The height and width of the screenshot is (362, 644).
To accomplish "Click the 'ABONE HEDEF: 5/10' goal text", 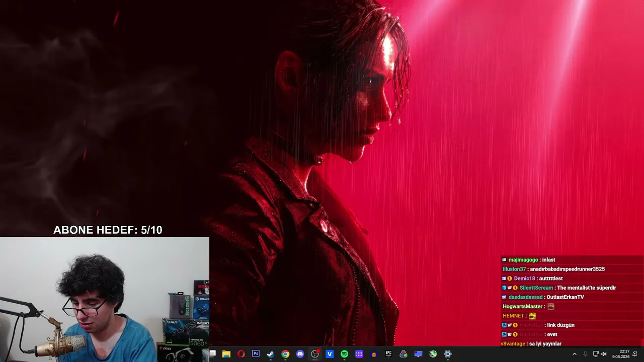I will pyautogui.click(x=108, y=230).
